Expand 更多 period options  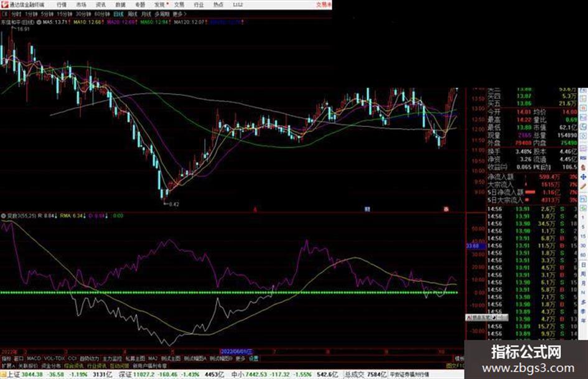[x=179, y=14]
